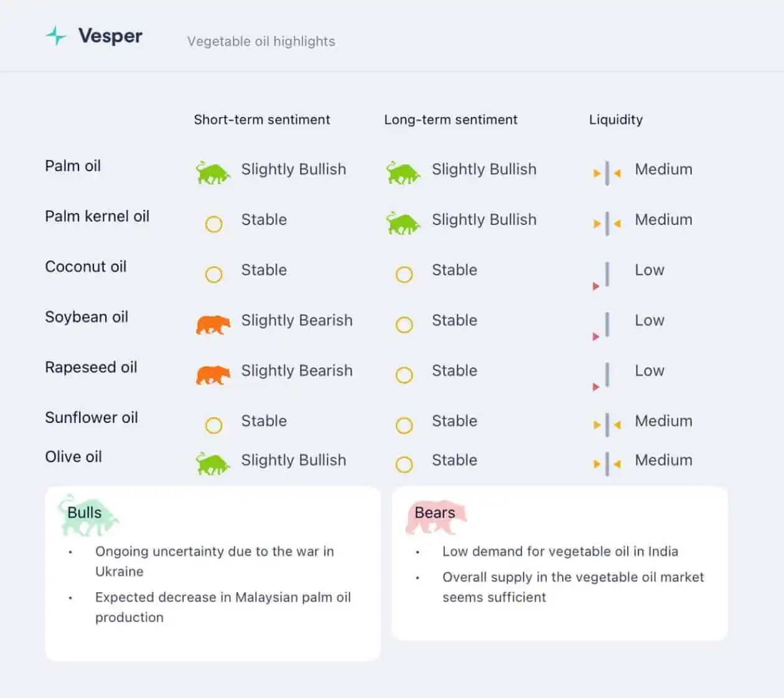Click Olive oil medium liquidity indicator
The width and height of the screenshot is (784, 698).
(x=607, y=463)
